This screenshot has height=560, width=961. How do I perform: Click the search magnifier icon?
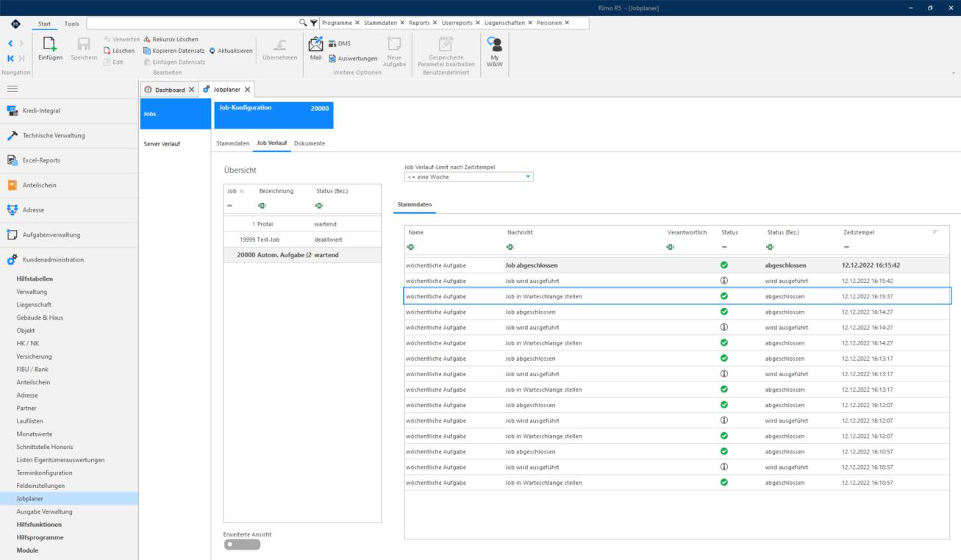click(303, 23)
